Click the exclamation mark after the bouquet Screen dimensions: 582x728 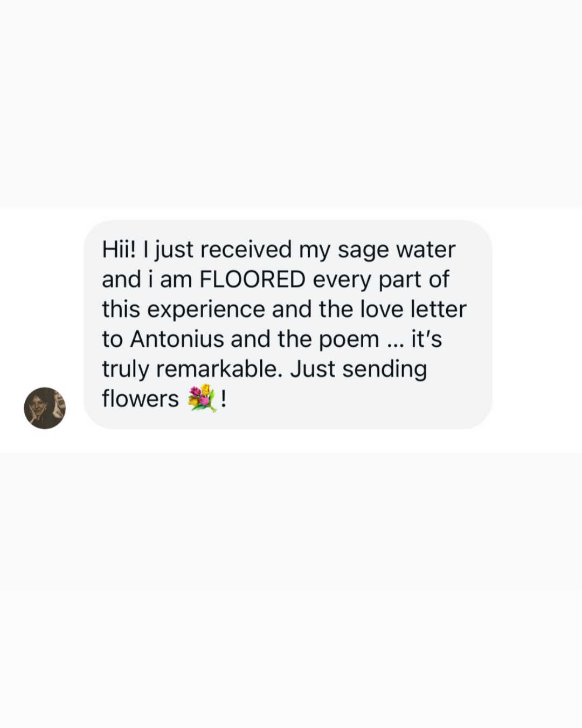(224, 399)
